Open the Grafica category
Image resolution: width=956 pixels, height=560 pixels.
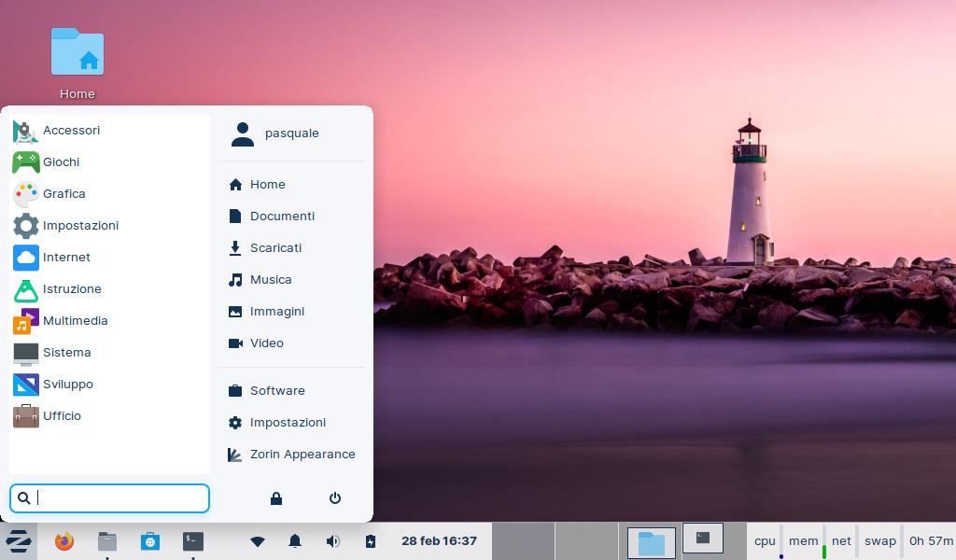(x=110, y=194)
